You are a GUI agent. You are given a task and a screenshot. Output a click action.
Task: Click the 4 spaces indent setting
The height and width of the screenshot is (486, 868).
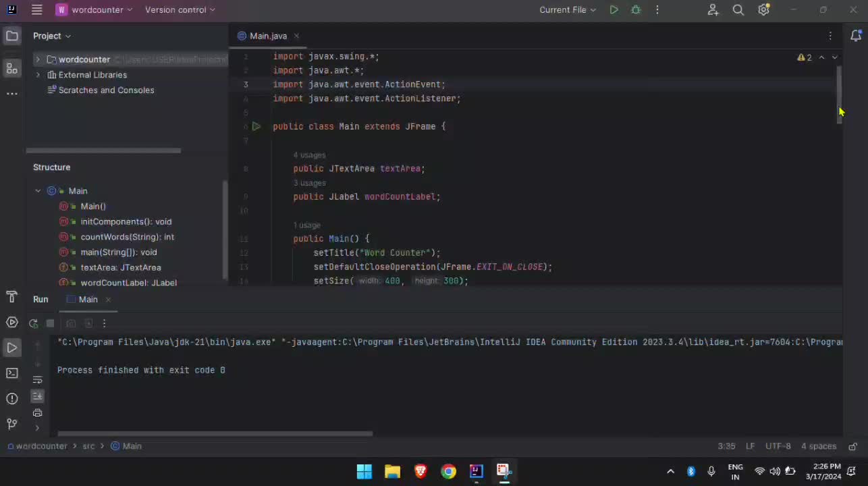pyautogui.click(x=818, y=446)
